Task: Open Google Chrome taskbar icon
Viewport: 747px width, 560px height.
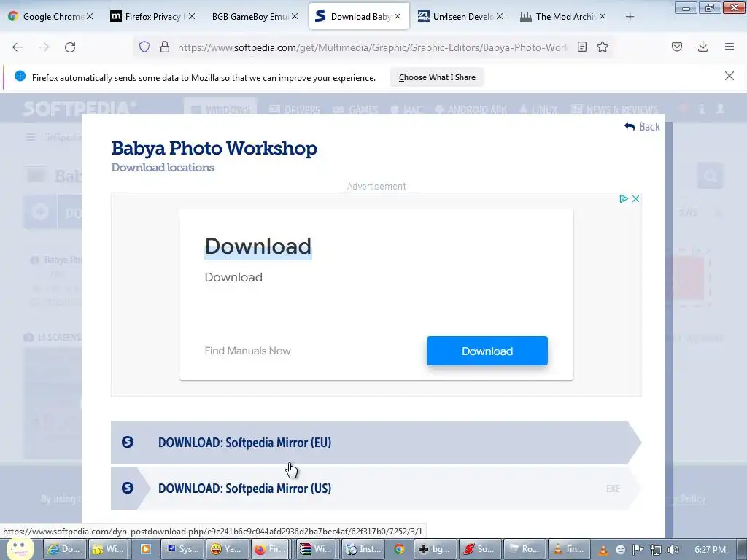Action: (x=399, y=550)
